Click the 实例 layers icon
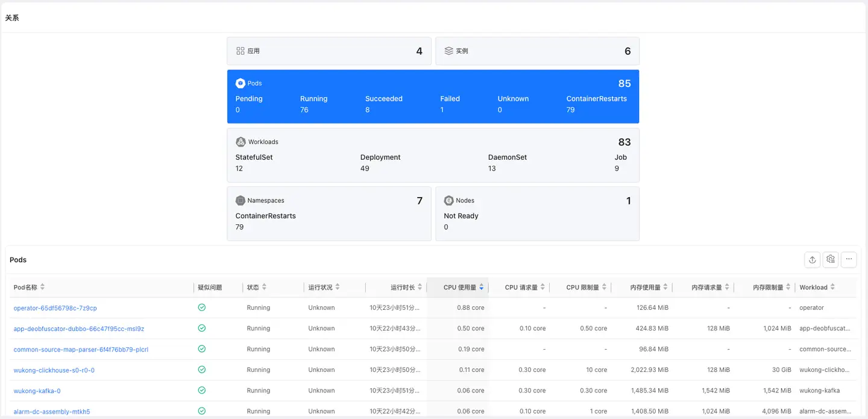The height and width of the screenshot is (419, 868). (x=448, y=51)
